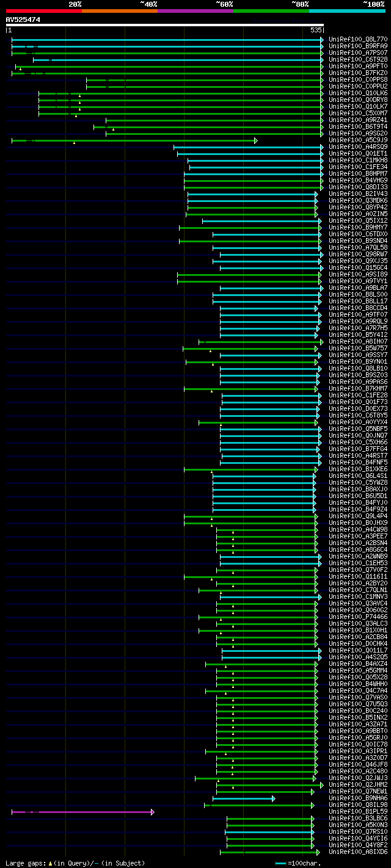The image size is (391, 868).
Task: Select the UniRef100_Q5IX12 hit label
Action: tap(358, 221)
